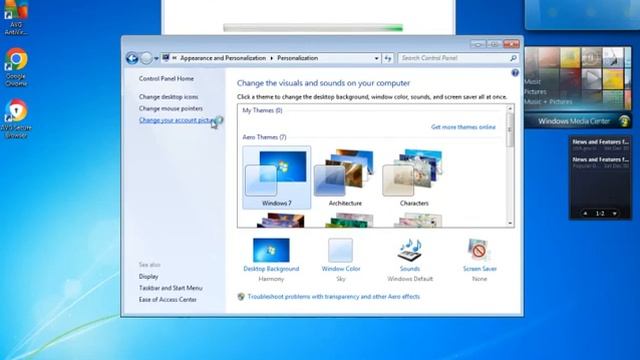Click the search magnifier icon
The image size is (640, 360).
[x=513, y=58]
